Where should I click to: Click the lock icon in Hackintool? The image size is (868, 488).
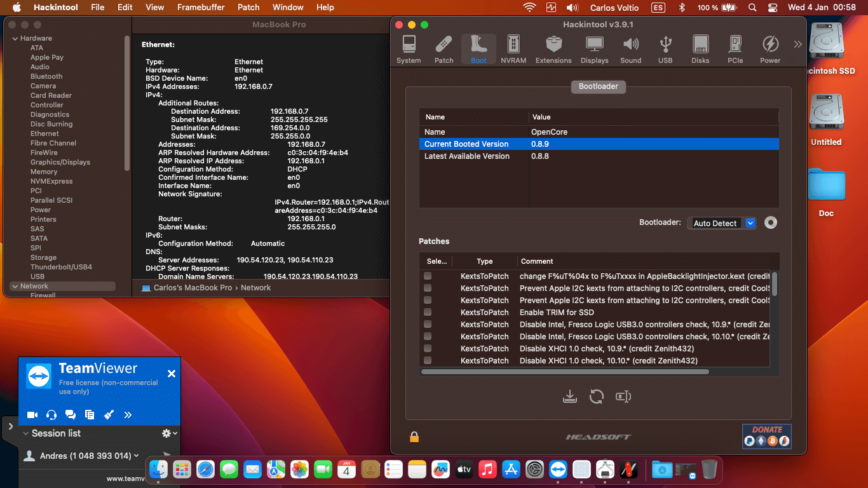pyautogui.click(x=414, y=437)
